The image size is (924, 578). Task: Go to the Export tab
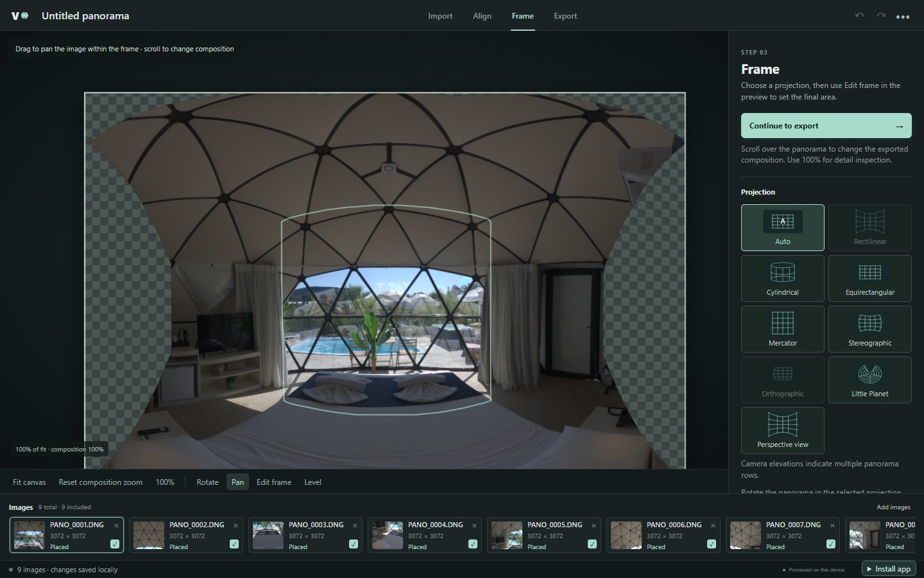point(565,16)
